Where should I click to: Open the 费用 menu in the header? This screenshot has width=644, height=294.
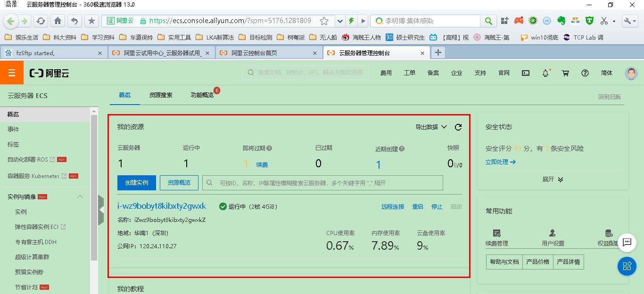pos(386,73)
